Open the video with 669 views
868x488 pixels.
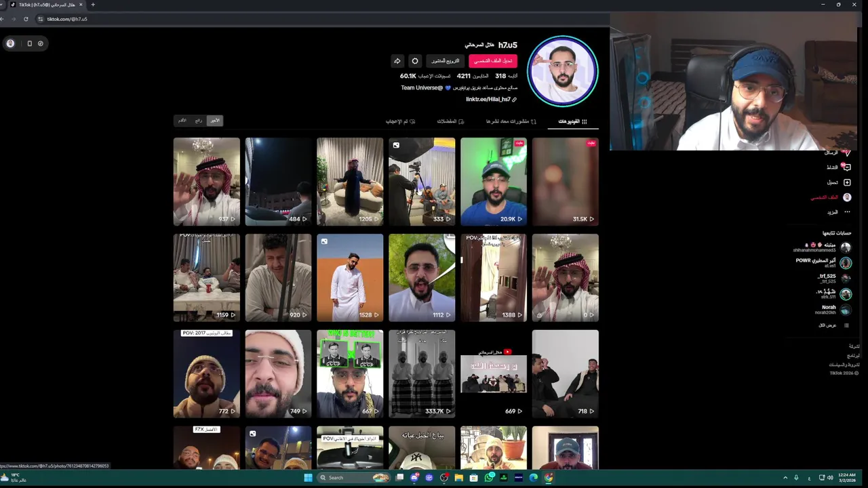[x=494, y=374]
